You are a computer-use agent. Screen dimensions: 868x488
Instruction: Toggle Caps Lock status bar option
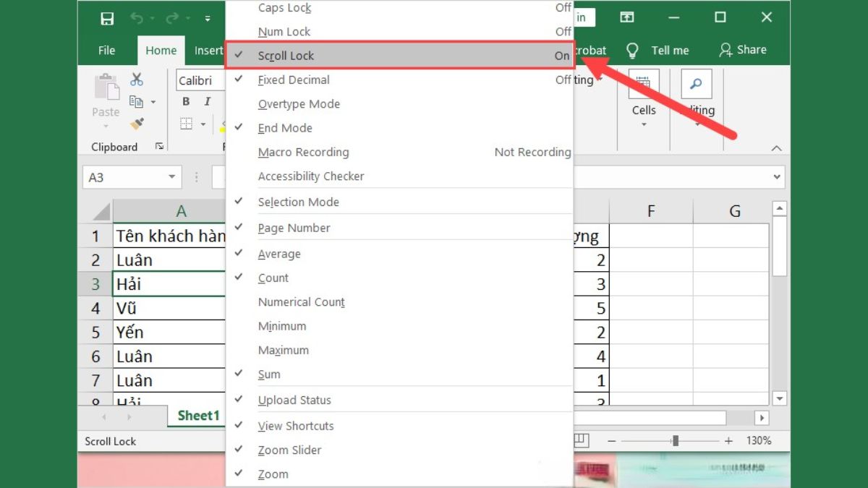399,8
